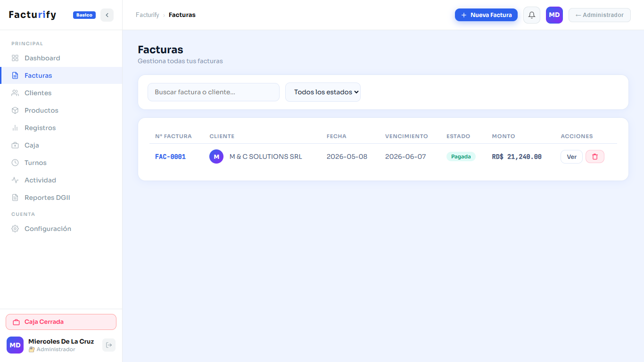Open the Actividad pulse icon
This screenshot has width=644, height=362.
coord(15,180)
